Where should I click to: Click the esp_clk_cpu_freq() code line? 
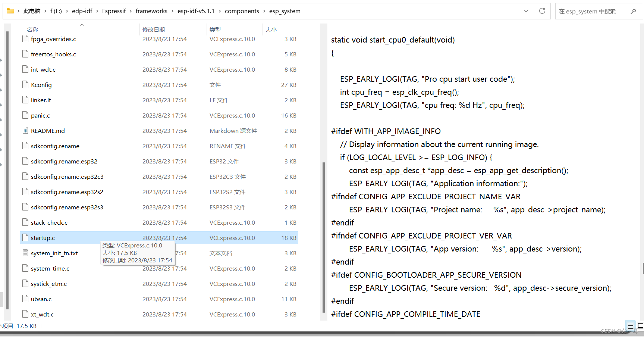[400, 92]
